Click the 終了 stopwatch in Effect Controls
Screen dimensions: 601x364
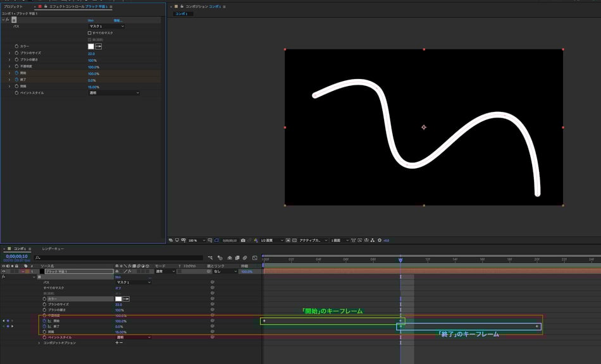[17, 80]
